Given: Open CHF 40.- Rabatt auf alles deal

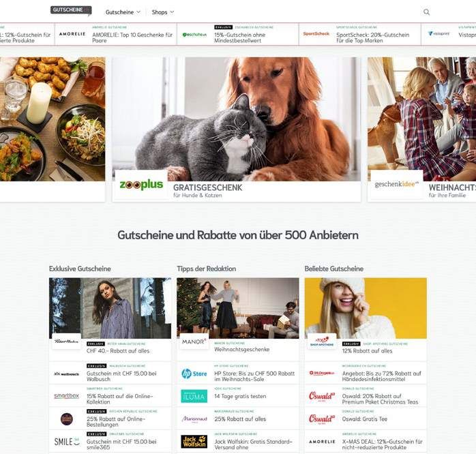Looking at the screenshot, I should click(118, 351).
